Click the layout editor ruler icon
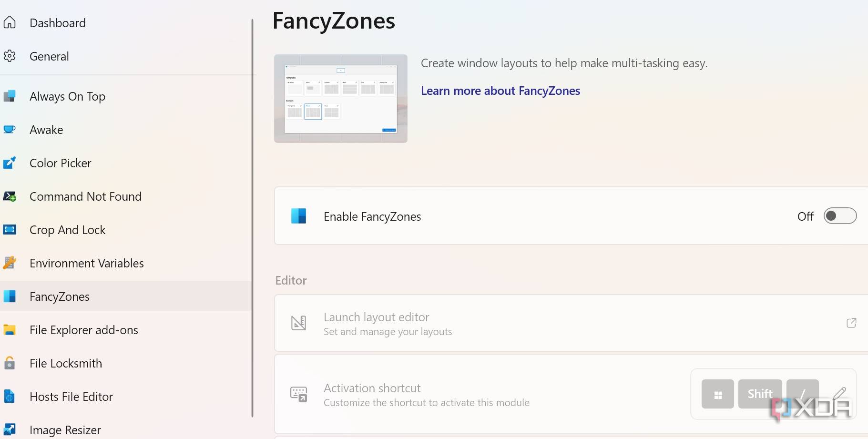Viewport: 868px width, 439px height. click(x=298, y=323)
